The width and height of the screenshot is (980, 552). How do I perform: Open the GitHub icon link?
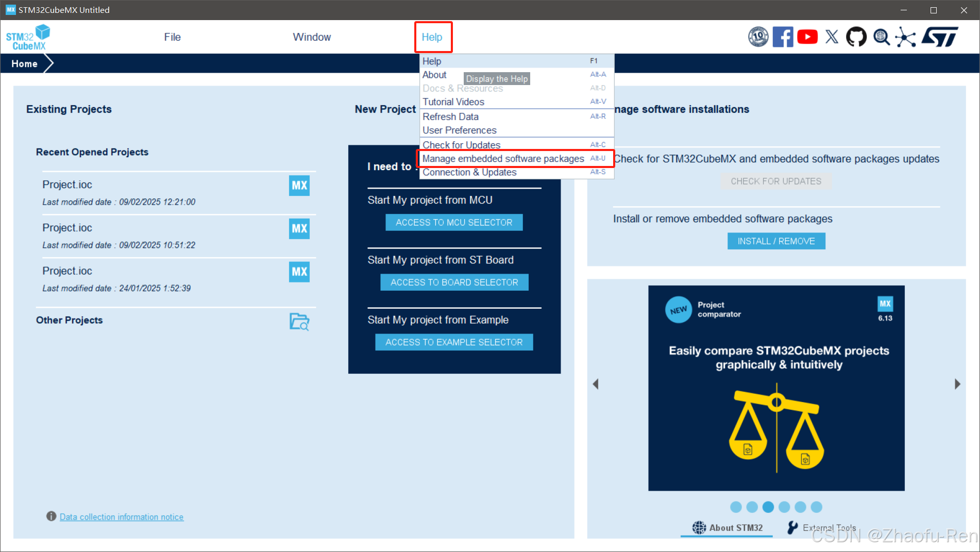(x=856, y=37)
